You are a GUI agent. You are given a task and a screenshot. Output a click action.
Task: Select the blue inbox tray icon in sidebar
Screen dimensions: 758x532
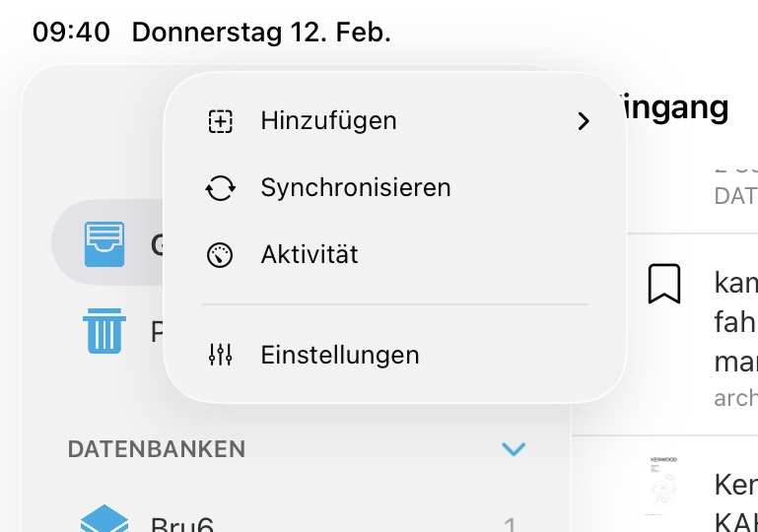coord(104,243)
